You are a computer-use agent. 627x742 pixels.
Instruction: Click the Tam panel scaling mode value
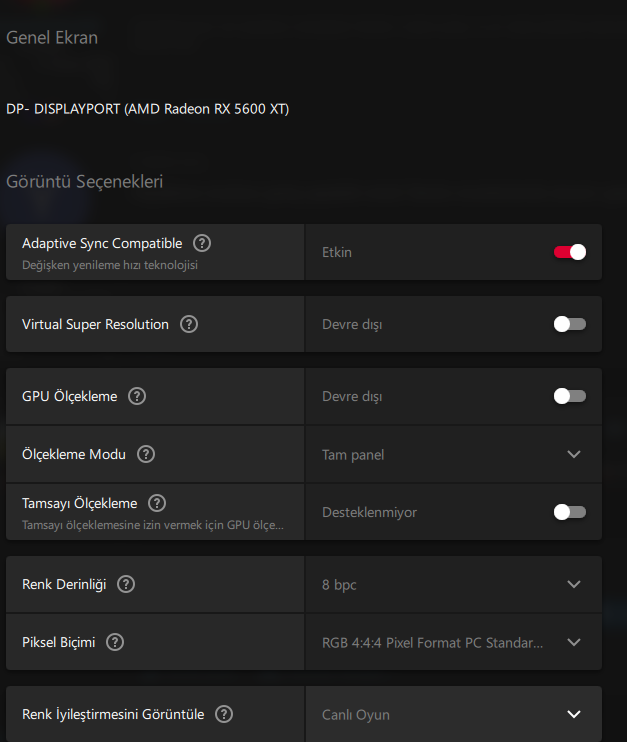click(x=353, y=455)
